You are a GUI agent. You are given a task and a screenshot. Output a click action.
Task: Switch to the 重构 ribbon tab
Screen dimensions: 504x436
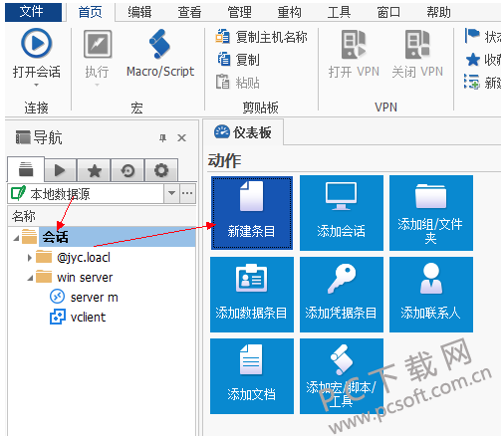(x=289, y=12)
